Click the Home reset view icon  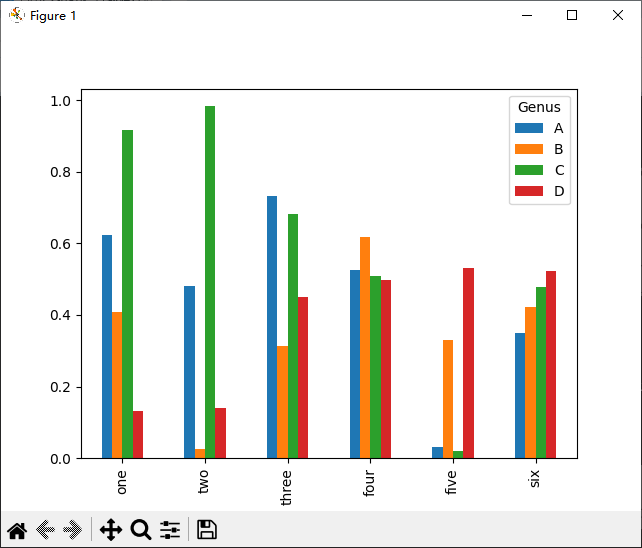17,530
